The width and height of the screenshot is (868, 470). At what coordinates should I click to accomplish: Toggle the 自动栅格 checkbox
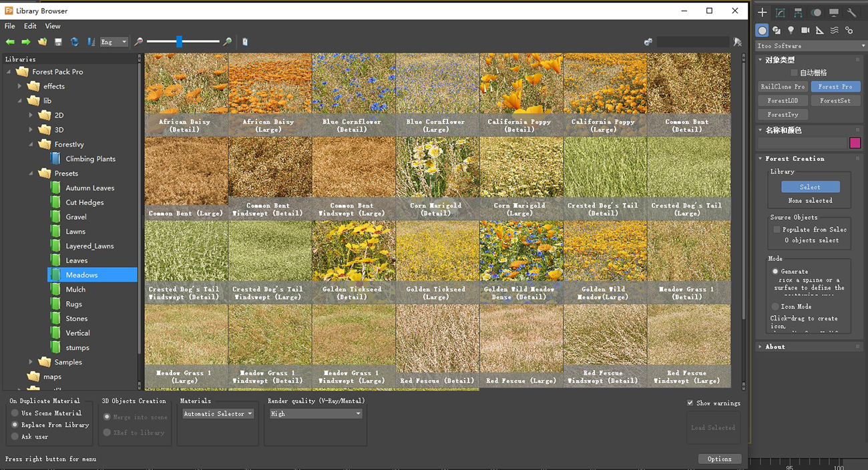794,73
